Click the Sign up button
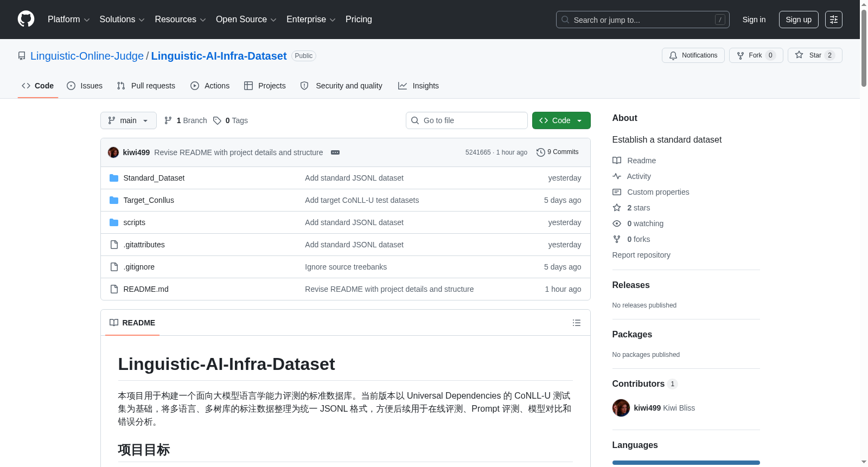868x467 pixels. tap(799, 20)
